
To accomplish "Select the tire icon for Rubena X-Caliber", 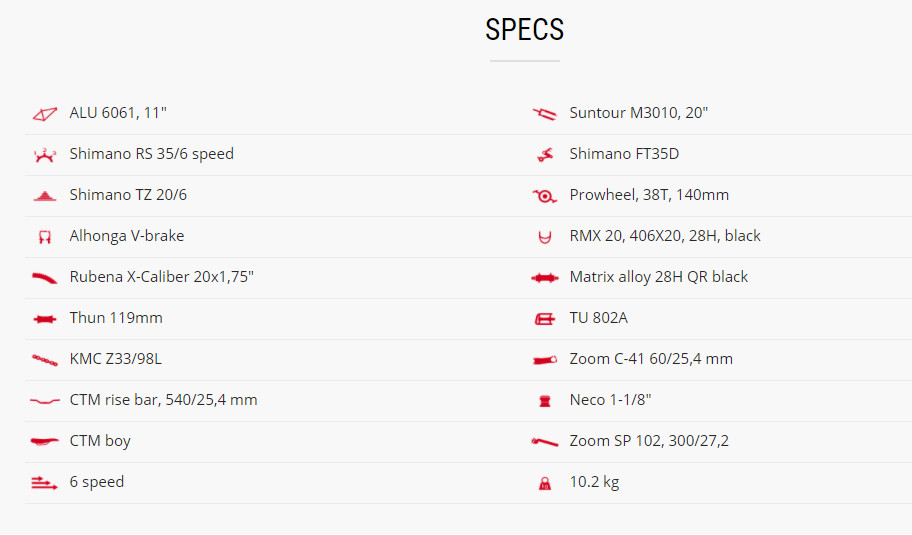I will [45, 278].
